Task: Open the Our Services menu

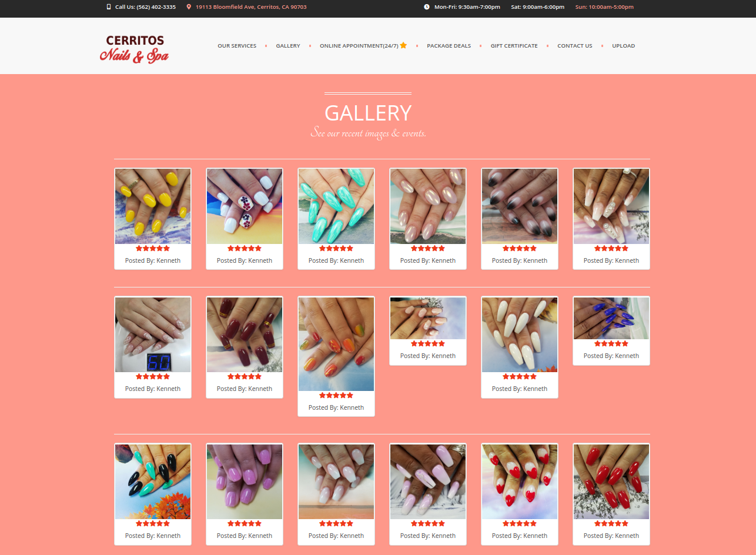Action: (x=237, y=46)
